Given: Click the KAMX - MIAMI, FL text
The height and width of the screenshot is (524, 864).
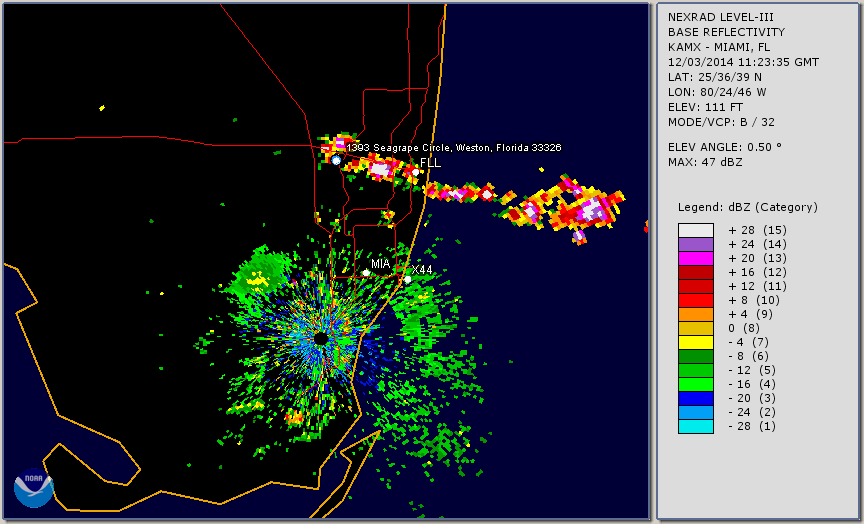Looking at the screenshot, I should pyautogui.click(x=719, y=47).
